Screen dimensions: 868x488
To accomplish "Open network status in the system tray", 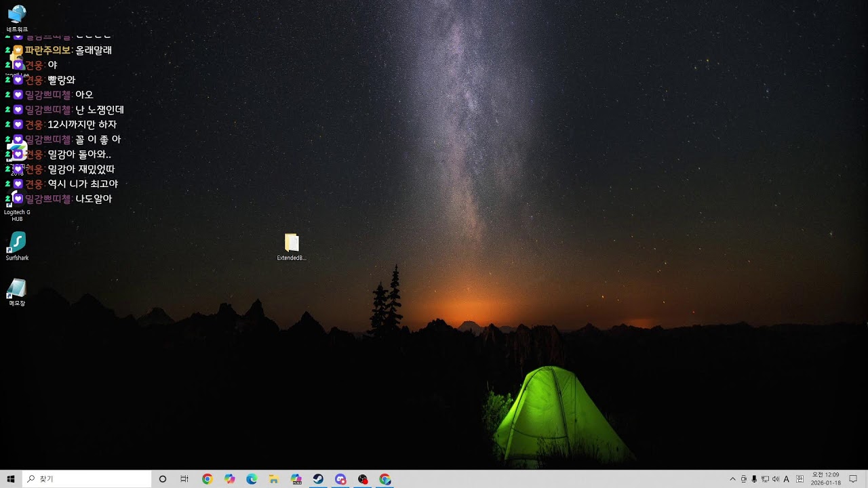I will 765,479.
